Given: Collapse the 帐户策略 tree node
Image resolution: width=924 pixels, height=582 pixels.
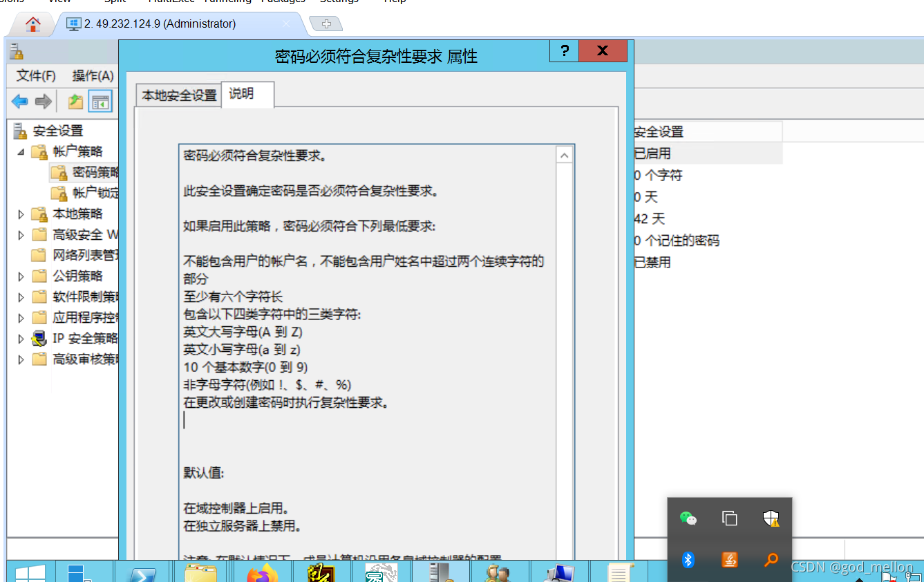Looking at the screenshot, I should click(x=21, y=152).
